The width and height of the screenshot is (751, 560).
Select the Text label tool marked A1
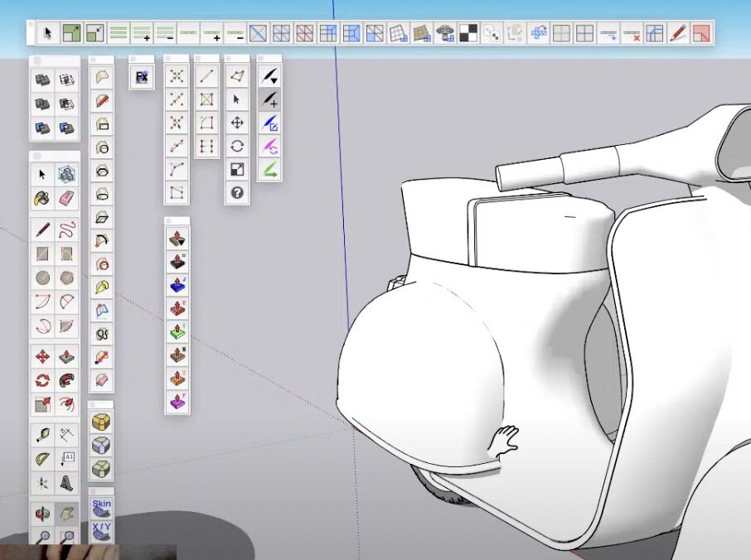(66, 459)
